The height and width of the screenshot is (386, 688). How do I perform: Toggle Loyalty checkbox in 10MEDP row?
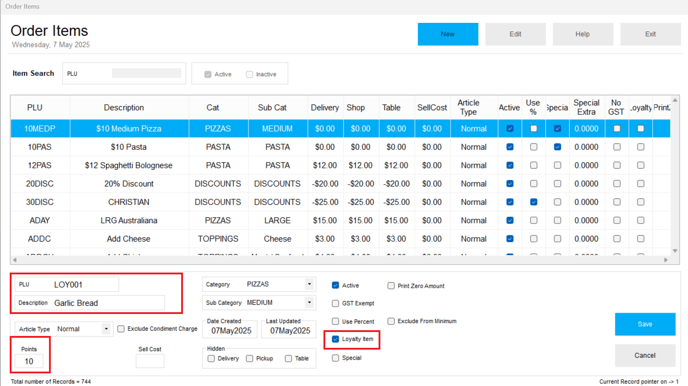pos(641,129)
